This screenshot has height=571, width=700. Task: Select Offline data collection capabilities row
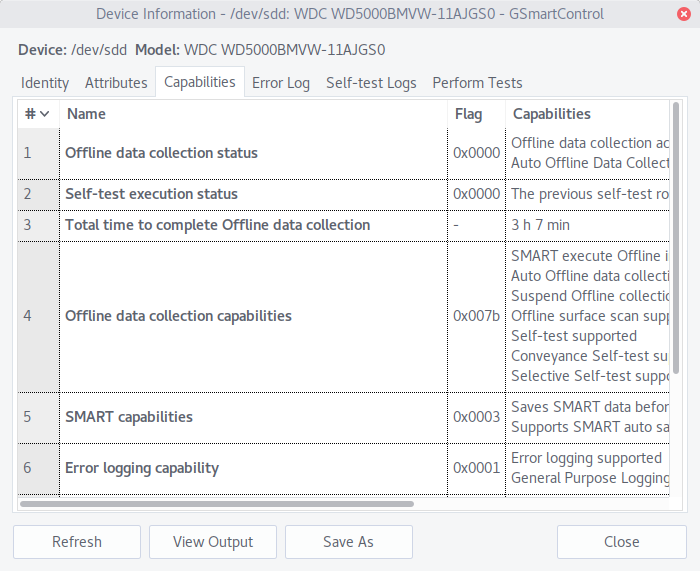[x=343, y=316]
